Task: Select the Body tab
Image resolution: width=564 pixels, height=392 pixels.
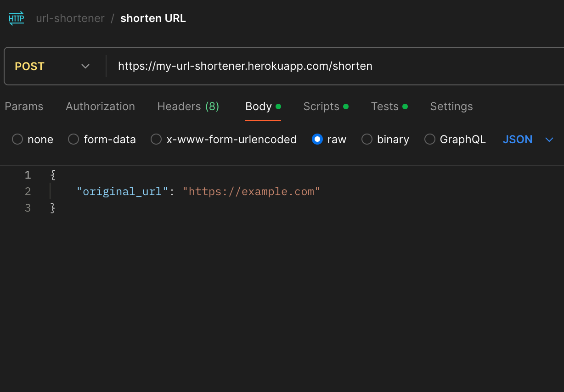Action: click(259, 106)
